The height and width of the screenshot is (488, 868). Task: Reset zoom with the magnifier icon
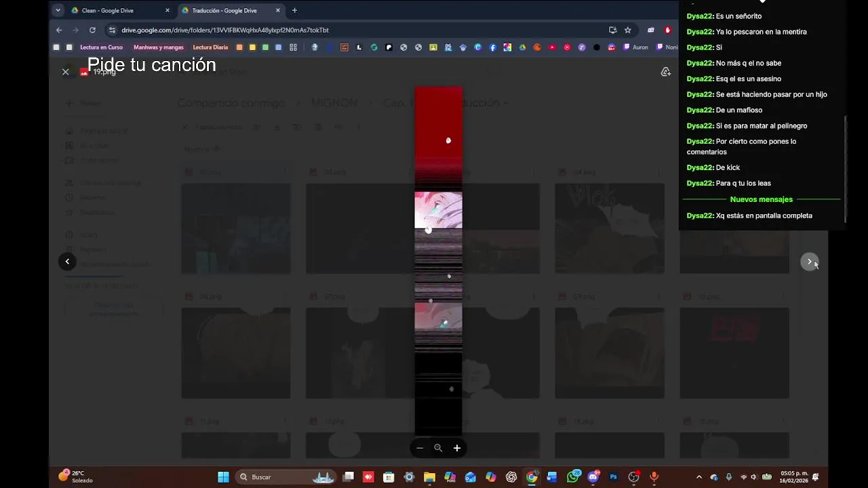click(x=438, y=448)
